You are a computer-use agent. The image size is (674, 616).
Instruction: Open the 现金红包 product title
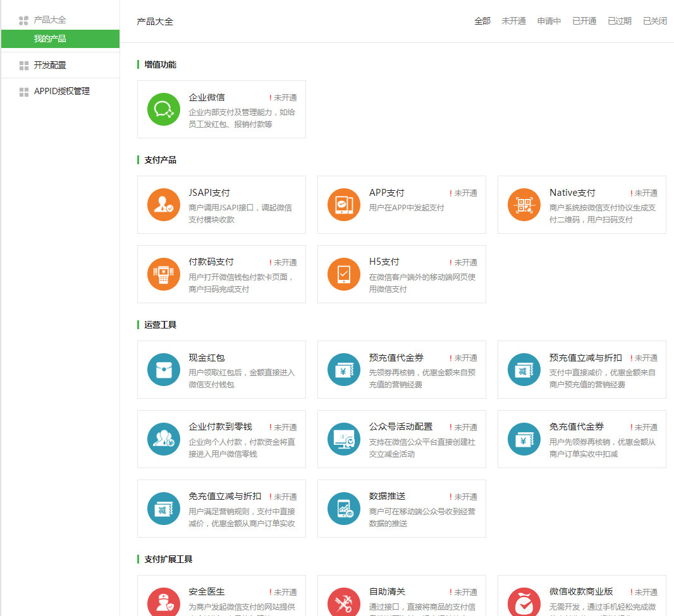[x=207, y=358]
